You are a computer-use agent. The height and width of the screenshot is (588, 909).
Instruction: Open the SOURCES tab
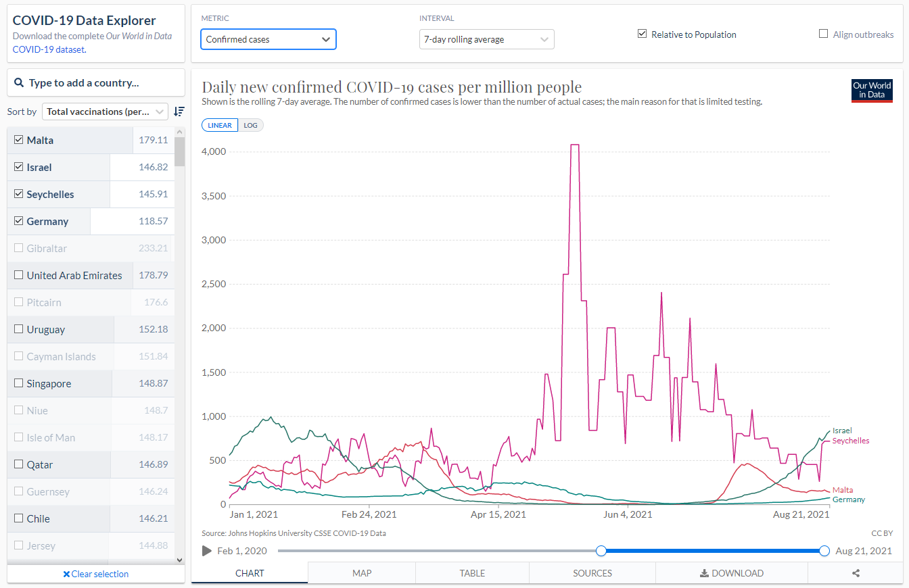tap(592, 573)
